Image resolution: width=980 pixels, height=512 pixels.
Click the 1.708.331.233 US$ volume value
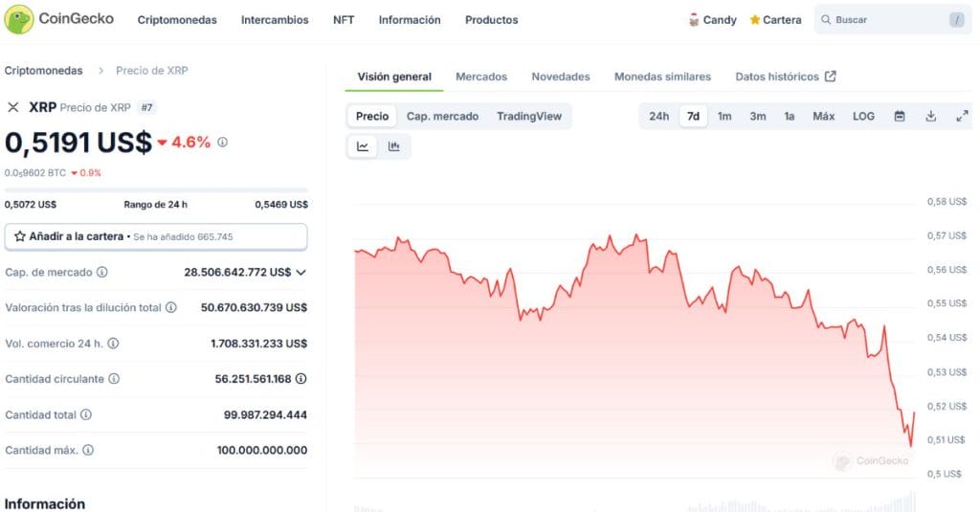(258, 344)
